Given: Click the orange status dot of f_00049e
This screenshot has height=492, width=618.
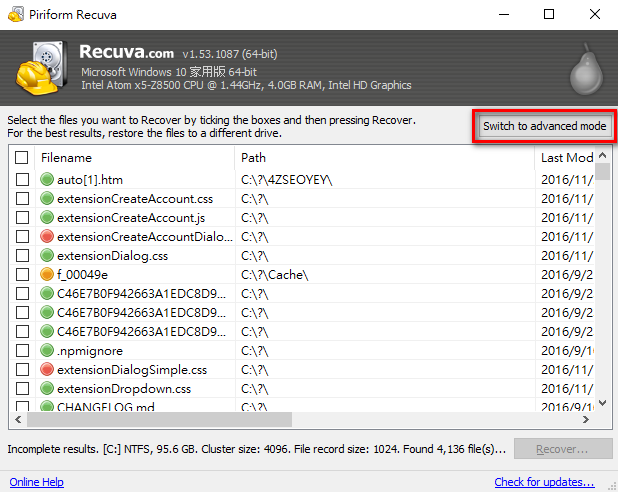Looking at the screenshot, I should [x=47, y=274].
